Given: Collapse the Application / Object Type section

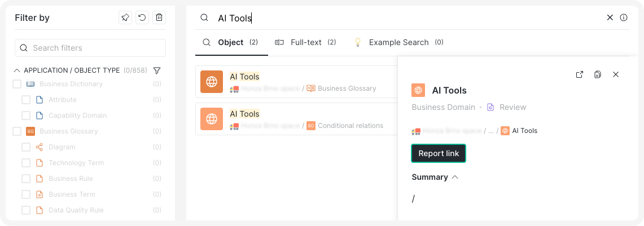Looking at the screenshot, I should pos(17,70).
